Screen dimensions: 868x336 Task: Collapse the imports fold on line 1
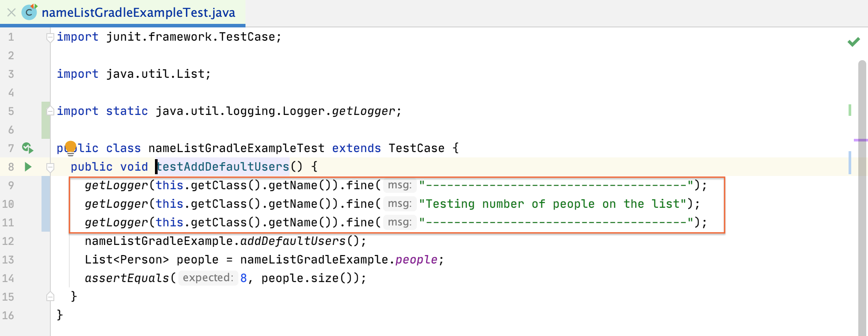(50, 37)
